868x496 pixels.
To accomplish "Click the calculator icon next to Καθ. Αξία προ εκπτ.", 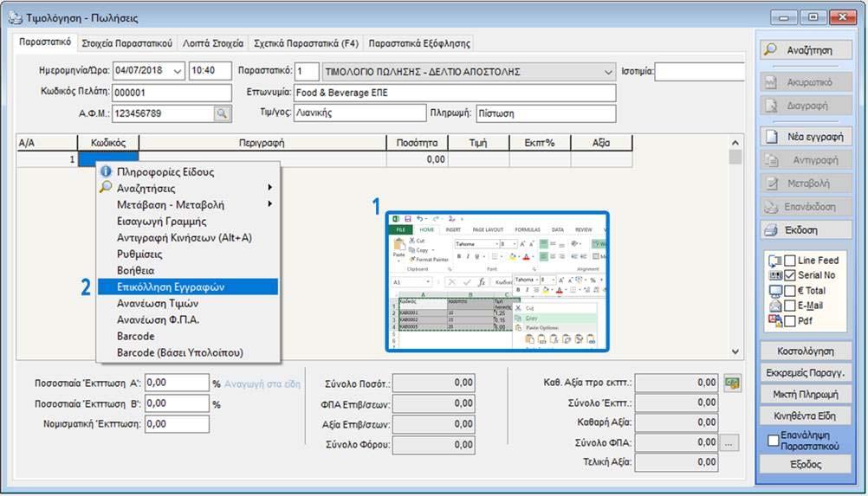I will coord(732,383).
